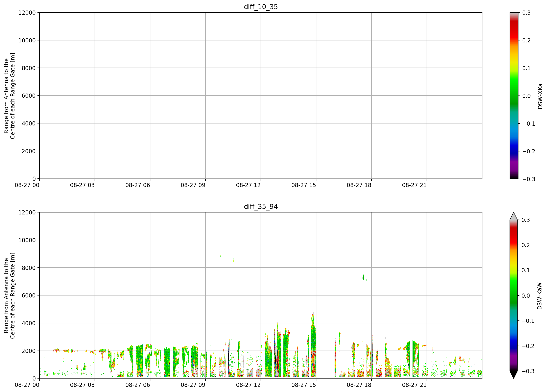Screen dimensions: 547x392
Task: Click the 0.0 tick on DSW-XKa colorbar
Action: (527, 96)
